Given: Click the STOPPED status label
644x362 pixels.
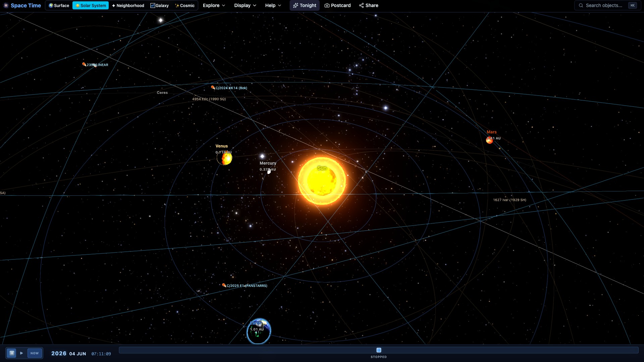Looking at the screenshot, I should [x=379, y=357].
